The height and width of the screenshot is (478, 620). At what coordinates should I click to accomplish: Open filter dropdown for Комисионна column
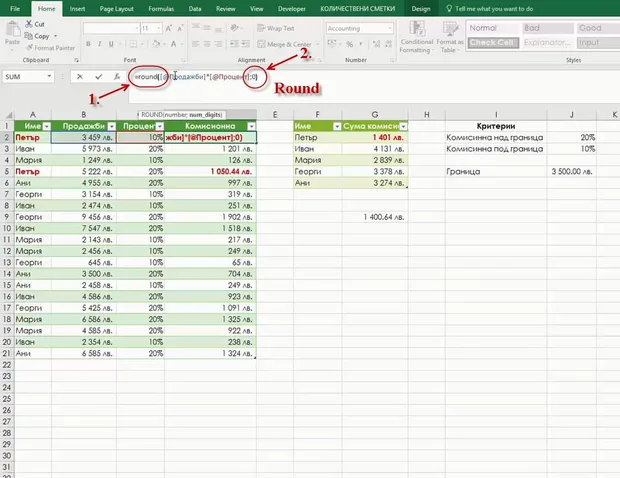click(251, 127)
